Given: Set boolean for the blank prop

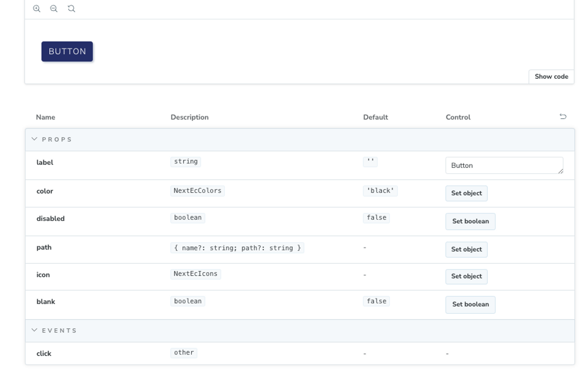Looking at the screenshot, I should (470, 305).
